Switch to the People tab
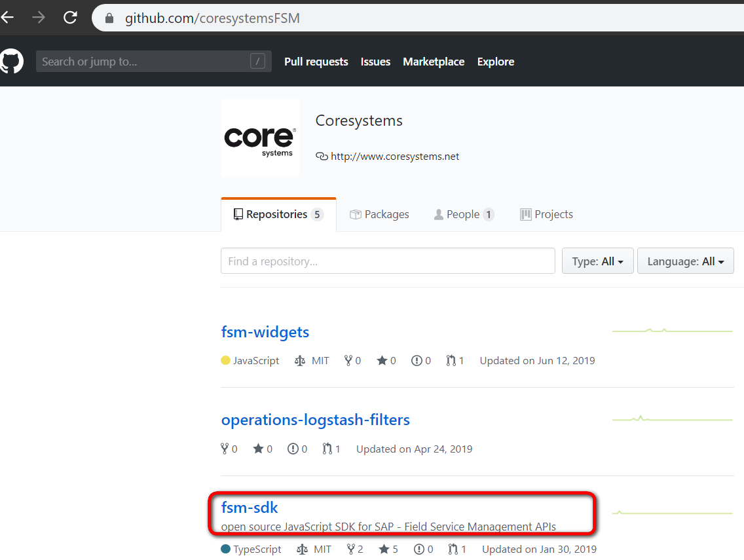The height and width of the screenshot is (560, 744). tap(464, 215)
